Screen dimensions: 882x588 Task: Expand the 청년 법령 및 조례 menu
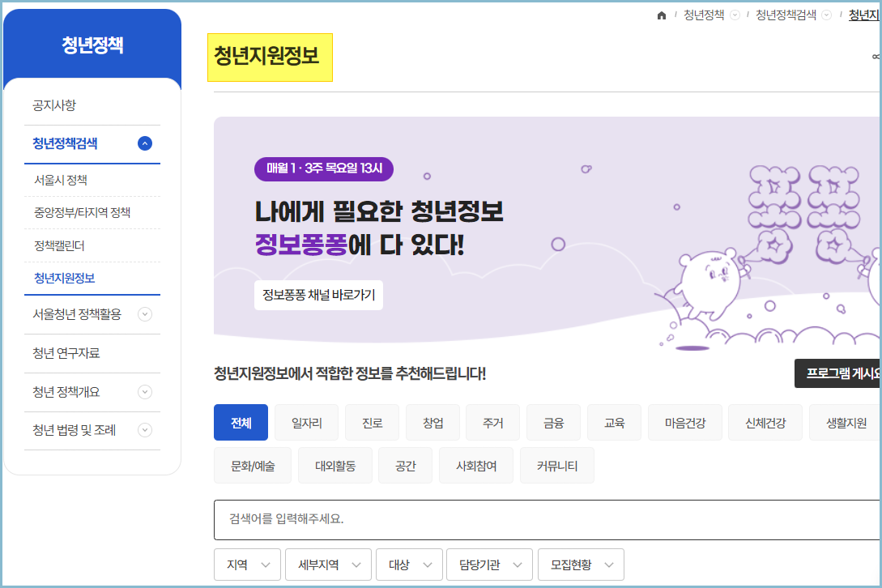145,430
